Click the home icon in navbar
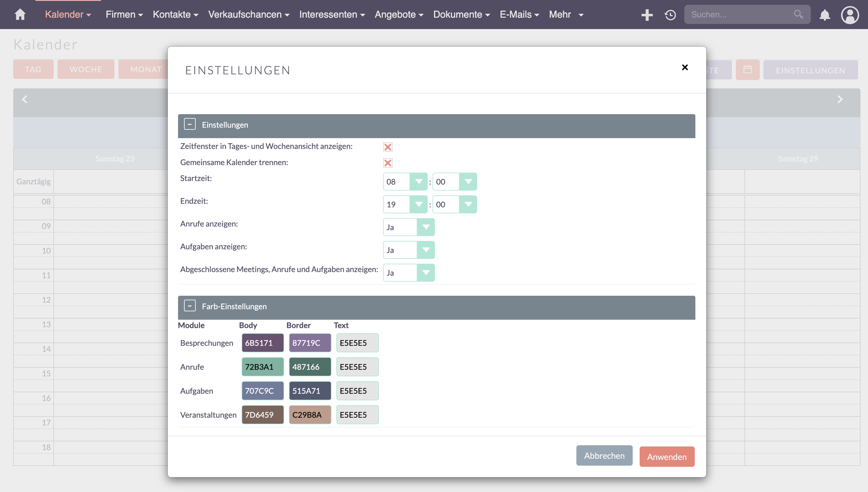868x492 pixels. pyautogui.click(x=20, y=14)
